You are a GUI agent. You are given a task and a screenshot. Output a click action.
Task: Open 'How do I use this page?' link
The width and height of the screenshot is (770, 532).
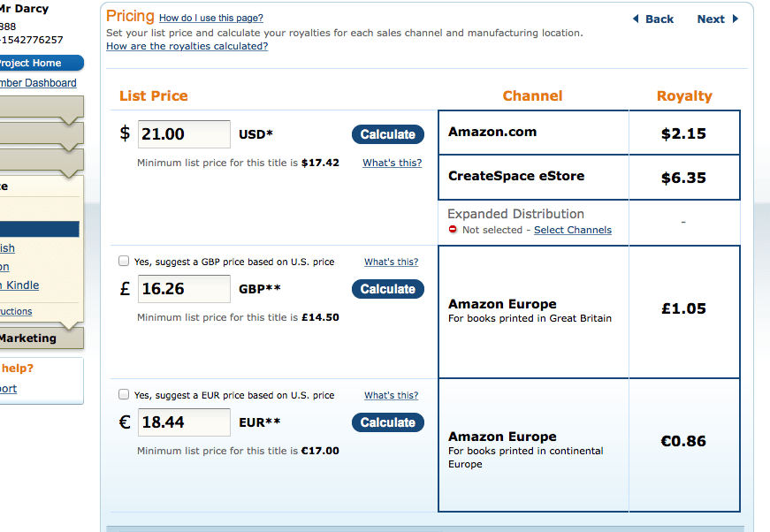(x=210, y=18)
